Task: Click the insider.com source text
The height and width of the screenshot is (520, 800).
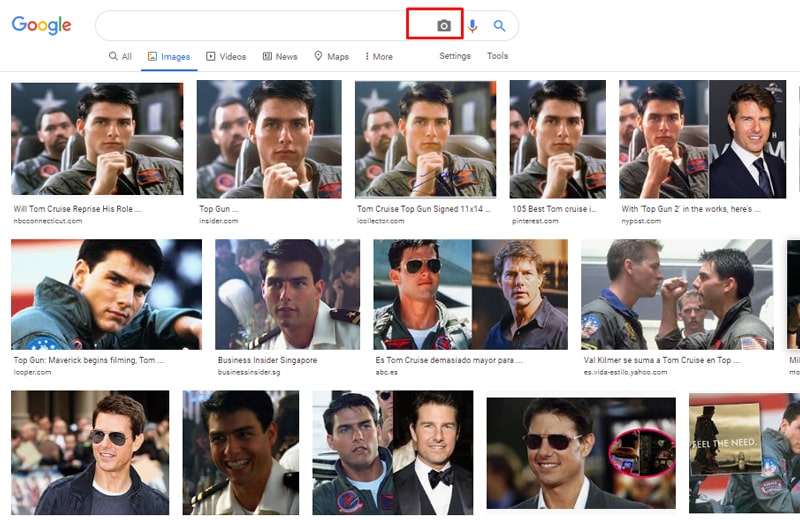Action: (x=218, y=221)
